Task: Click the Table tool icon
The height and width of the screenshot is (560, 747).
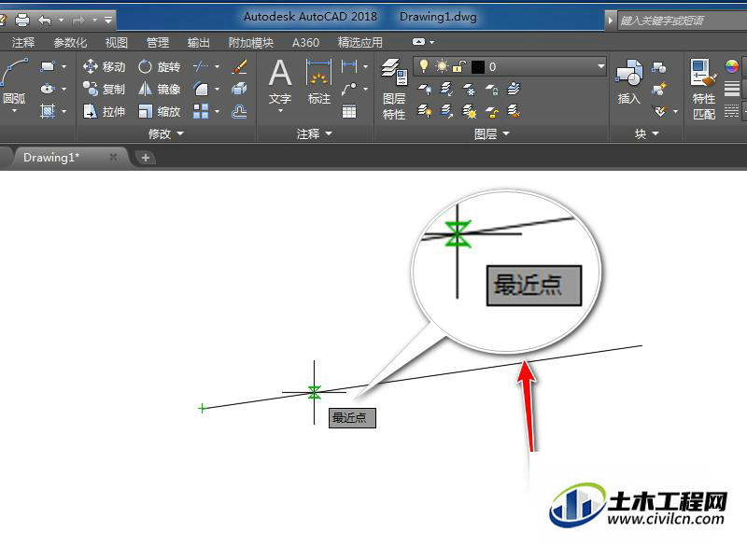Action: [x=349, y=111]
